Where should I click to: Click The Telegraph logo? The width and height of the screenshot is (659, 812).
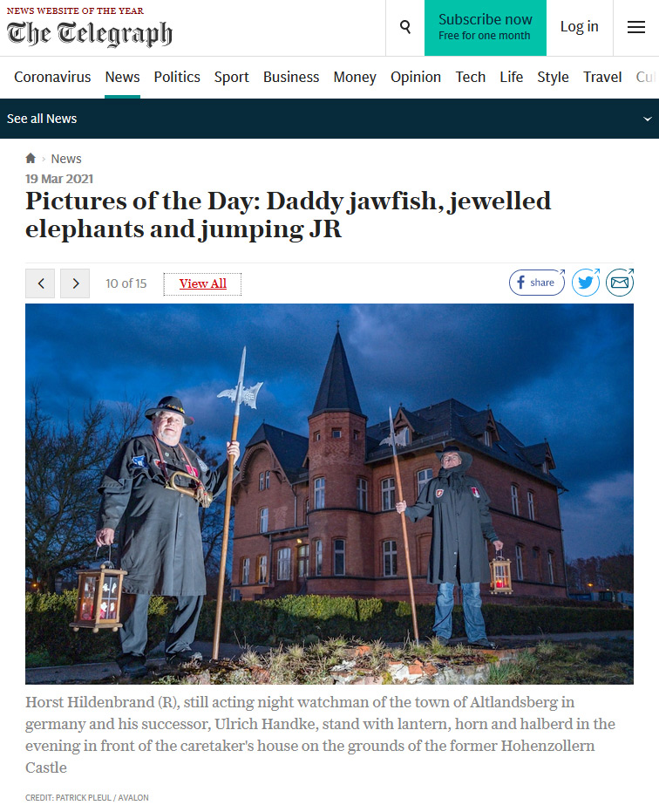(89, 34)
